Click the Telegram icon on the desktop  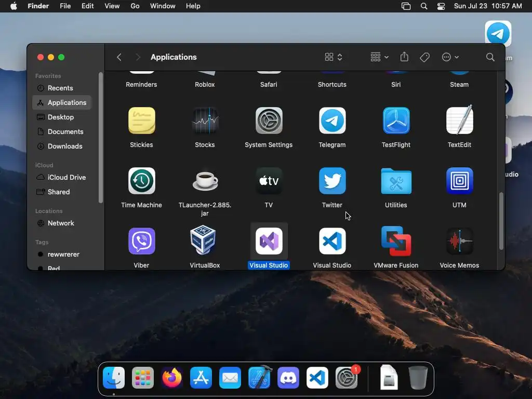coord(498,33)
